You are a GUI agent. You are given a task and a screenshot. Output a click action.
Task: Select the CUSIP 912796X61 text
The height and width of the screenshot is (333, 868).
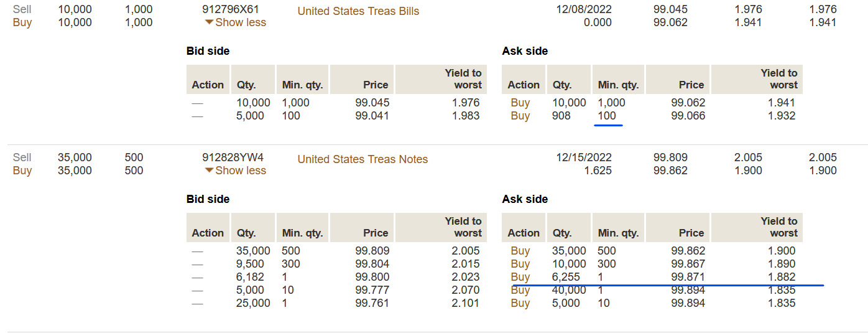coord(231,10)
